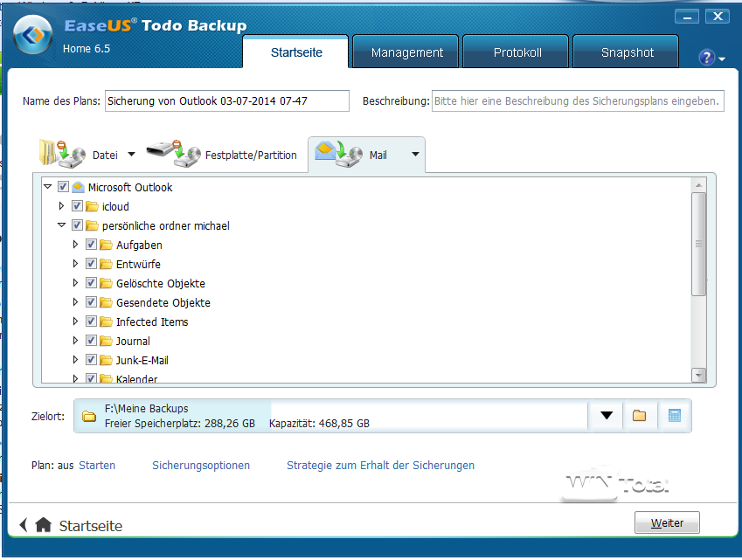Click the Gesendete Objekte folder icon

[106, 302]
